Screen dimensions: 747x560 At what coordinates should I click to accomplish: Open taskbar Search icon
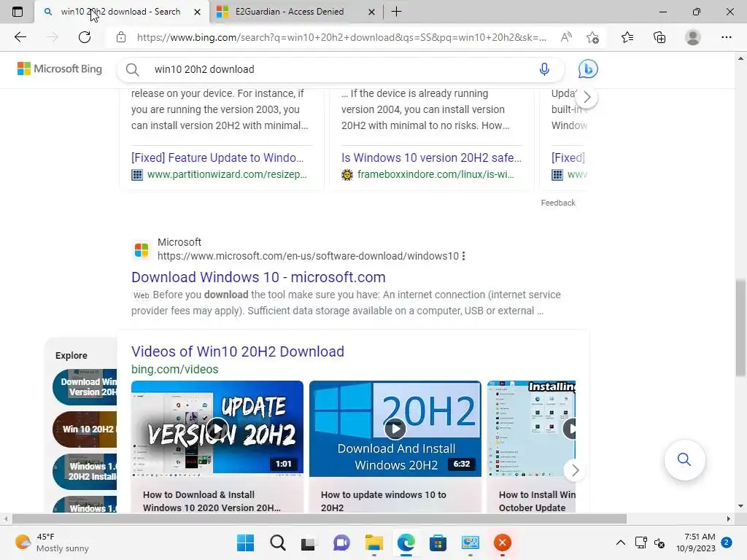pos(278,542)
